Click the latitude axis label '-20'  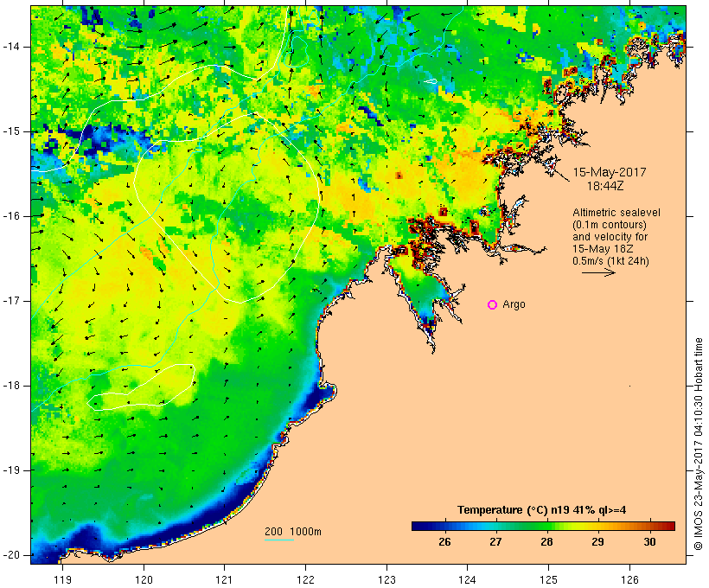point(11,555)
